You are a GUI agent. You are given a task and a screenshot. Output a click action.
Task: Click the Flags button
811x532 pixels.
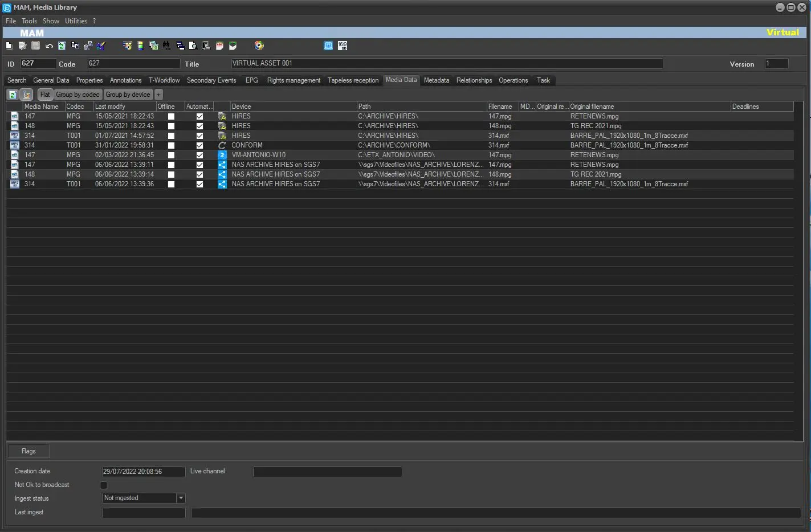(x=28, y=451)
